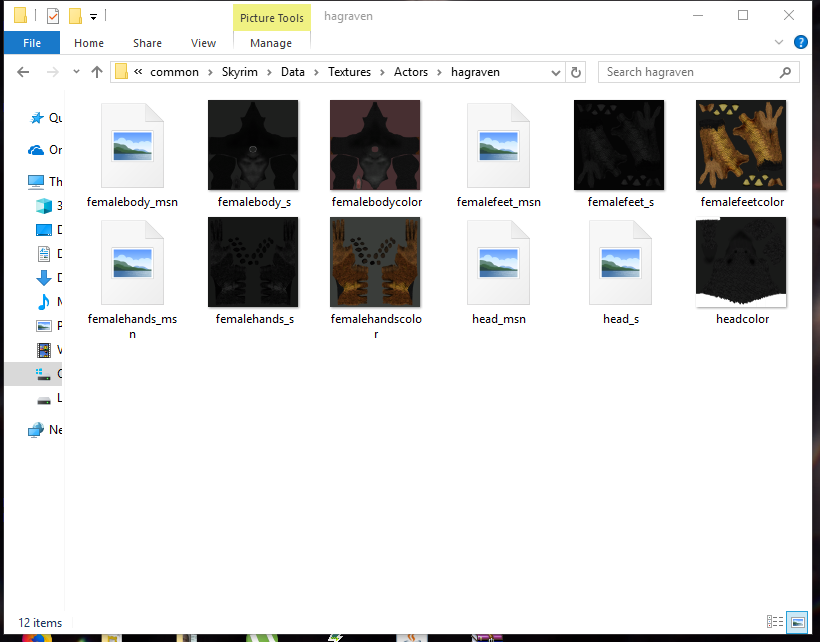The height and width of the screenshot is (642, 820).
Task: Open Quick access in the sidebar
Action: (x=45, y=118)
